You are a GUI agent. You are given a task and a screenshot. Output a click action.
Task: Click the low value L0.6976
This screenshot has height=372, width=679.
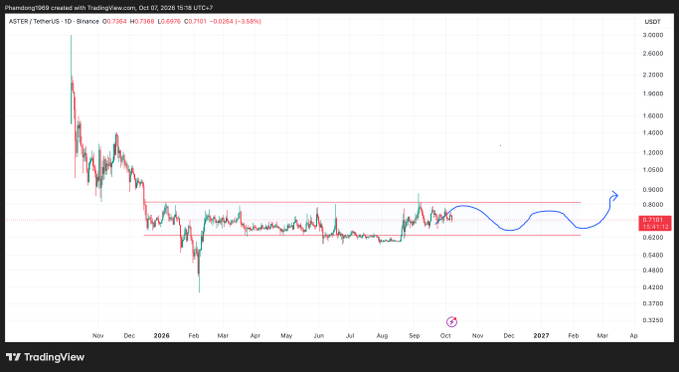click(169, 21)
